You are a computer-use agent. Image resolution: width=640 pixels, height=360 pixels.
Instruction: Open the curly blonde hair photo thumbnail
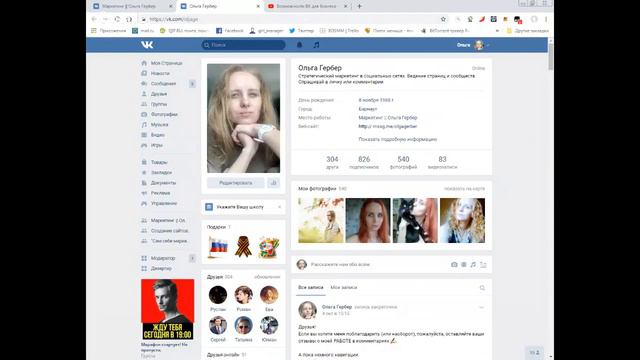point(462,220)
